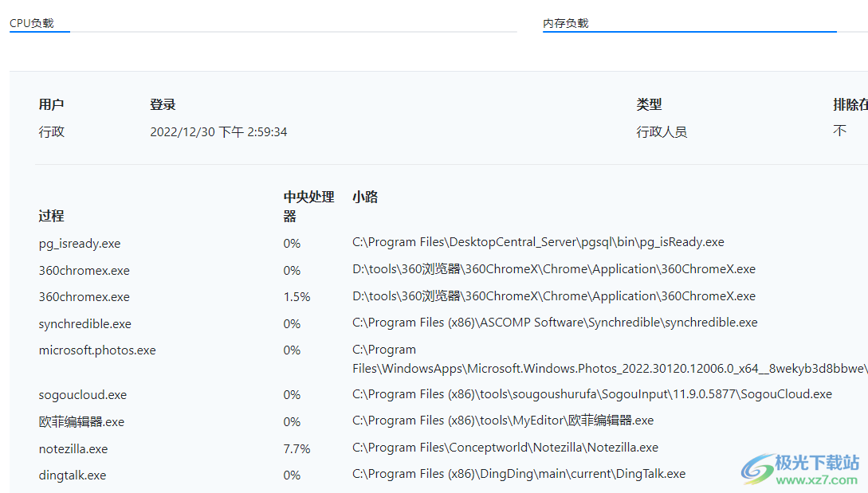Click the 小路 column header
Viewport: 868px width, 493px height.
click(363, 197)
